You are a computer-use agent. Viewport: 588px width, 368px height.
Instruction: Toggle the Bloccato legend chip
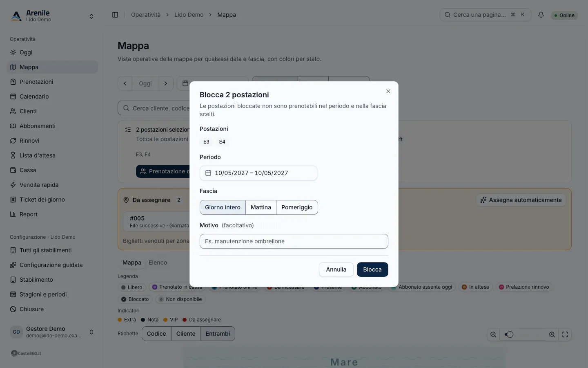135,299
